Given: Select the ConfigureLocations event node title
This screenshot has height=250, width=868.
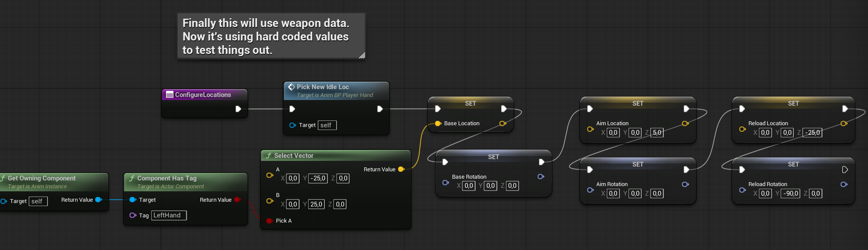Looking at the screenshot, I should [203, 95].
